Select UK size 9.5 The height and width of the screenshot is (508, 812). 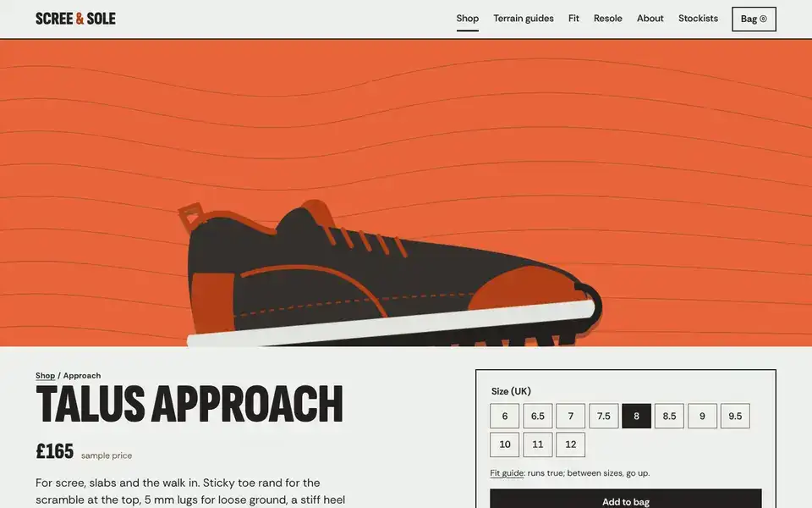pos(735,416)
